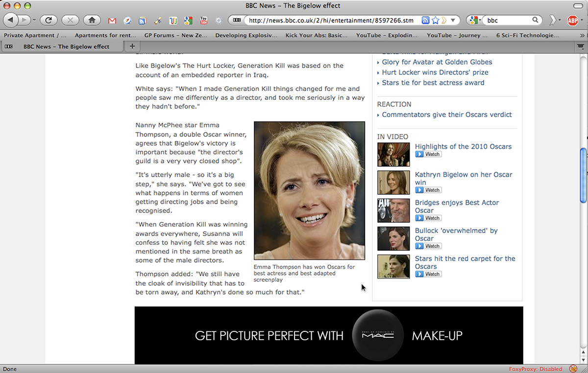Open Highlights of the 2010 Oscars link

463,146
